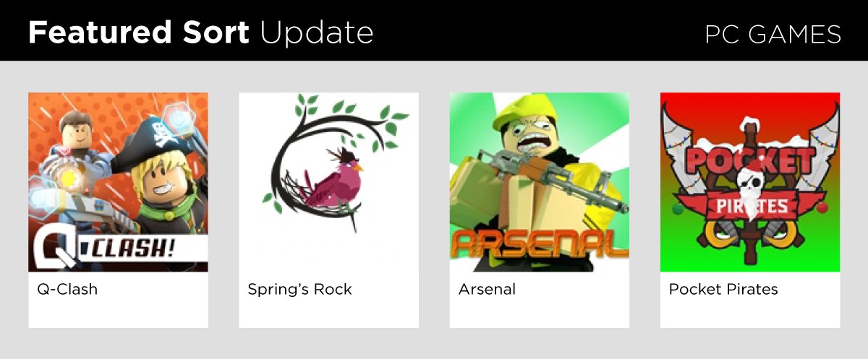Open the Pocket Pirates game thumbnail
The width and height of the screenshot is (868, 359).
pyautogui.click(x=750, y=182)
